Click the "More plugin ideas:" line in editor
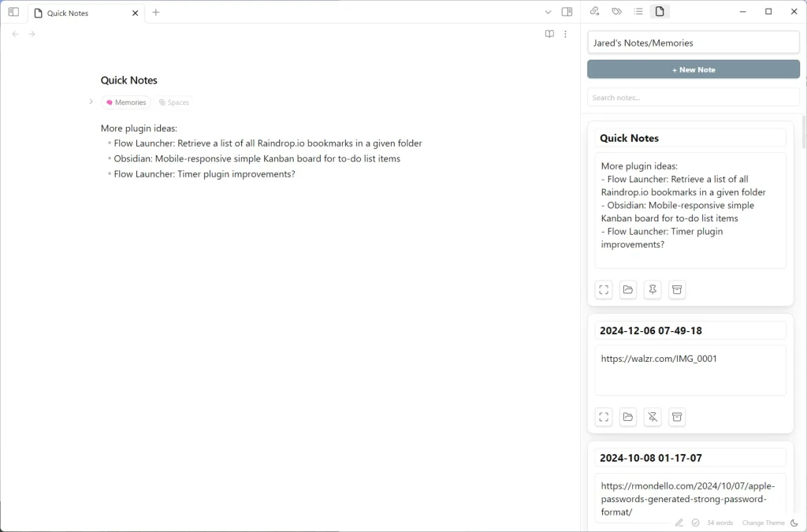This screenshot has height=532, width=807. 139,128
